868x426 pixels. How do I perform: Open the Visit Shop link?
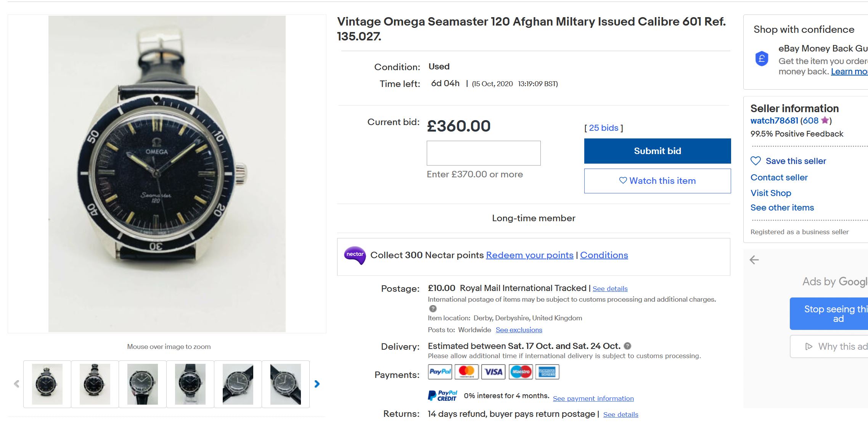pyautogui.click(x=771, y=193)
